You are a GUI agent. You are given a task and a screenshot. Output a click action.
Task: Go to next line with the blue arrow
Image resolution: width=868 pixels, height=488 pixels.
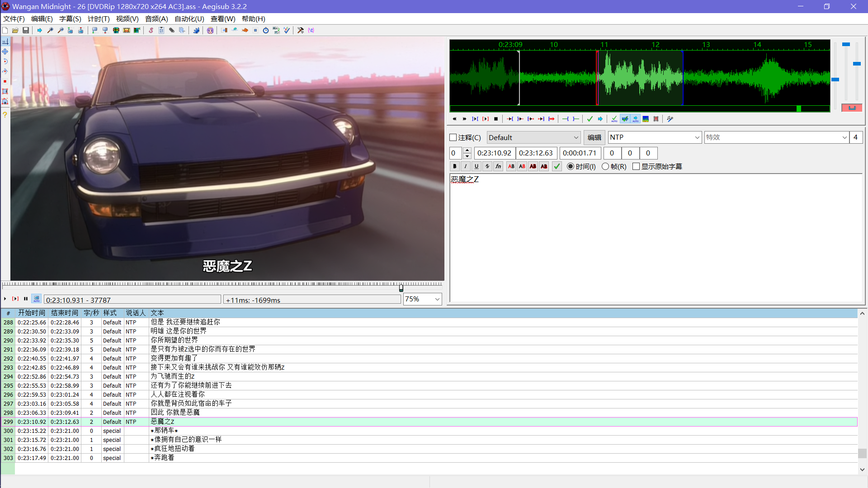(600, 119)
